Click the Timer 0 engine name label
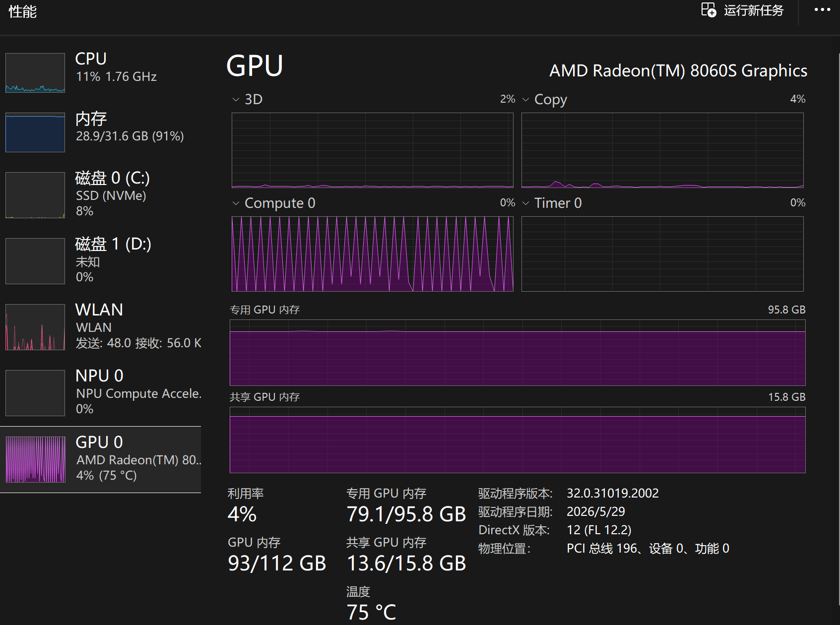Viewport: 840px width, 625px height. (x=558, y=203)
